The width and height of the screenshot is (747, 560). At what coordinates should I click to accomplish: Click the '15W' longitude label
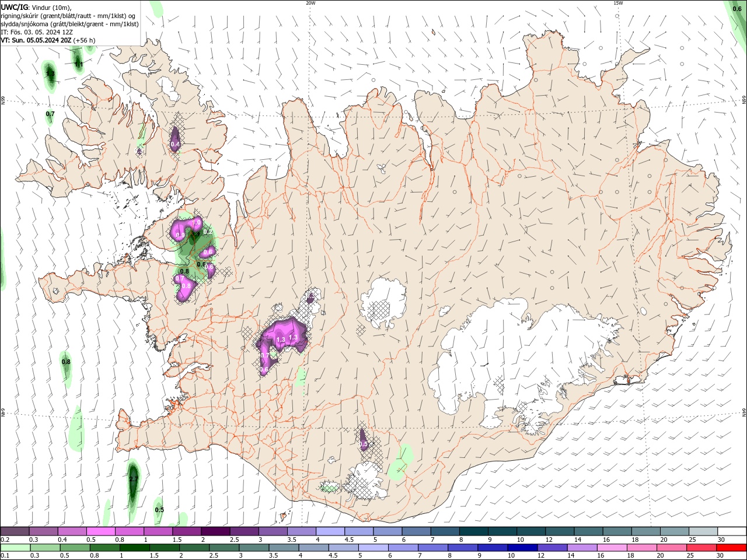tap(617, 3)
